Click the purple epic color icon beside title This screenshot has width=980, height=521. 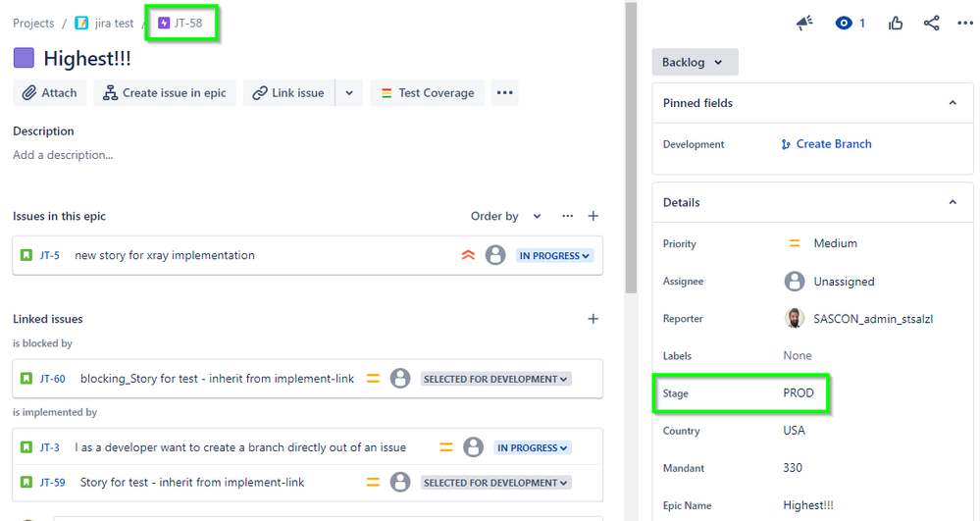click(24, 58)
